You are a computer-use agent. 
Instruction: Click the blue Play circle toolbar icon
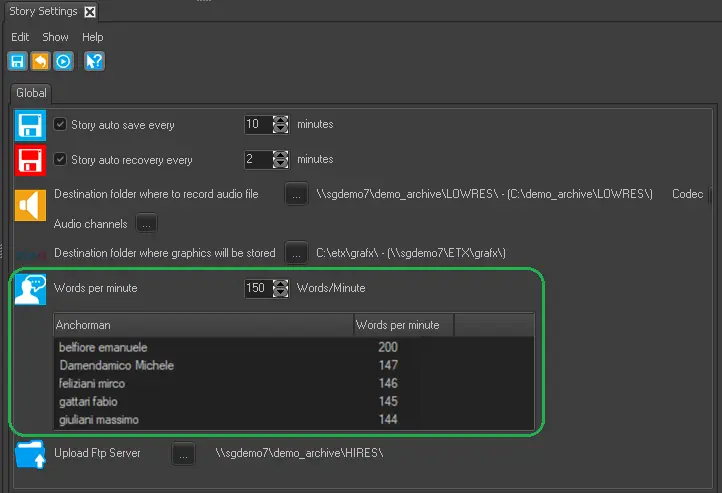(63, 61)
